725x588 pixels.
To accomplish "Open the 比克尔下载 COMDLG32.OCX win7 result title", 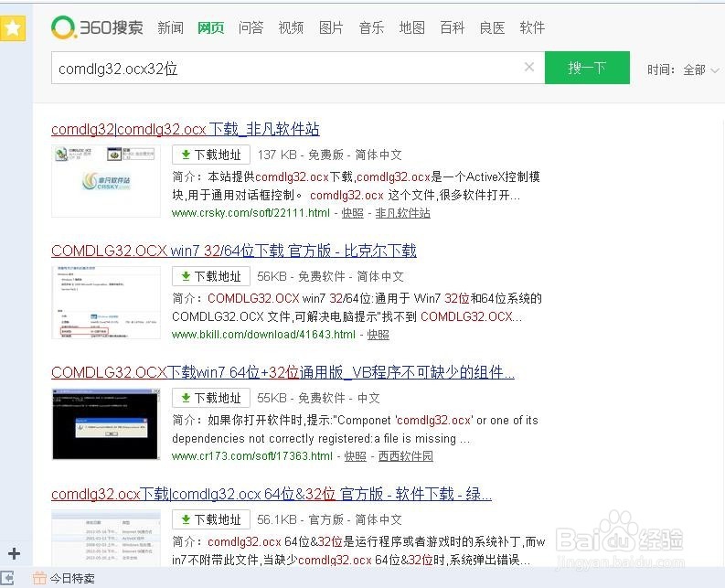I will (x=234, y=251).
